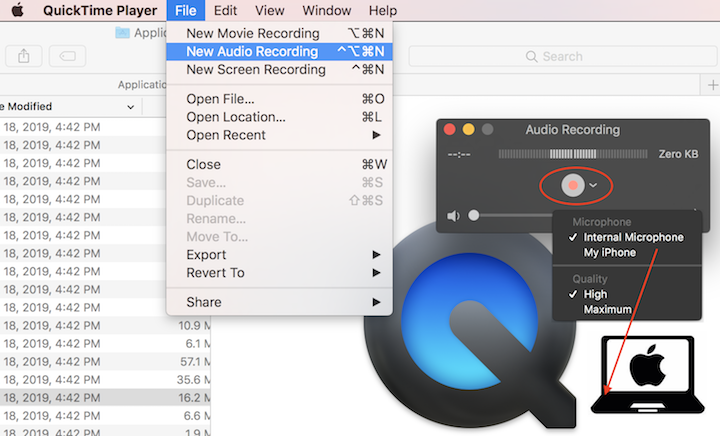
Task: Click the Applications folder icon in title
Action: pos(122,33)
